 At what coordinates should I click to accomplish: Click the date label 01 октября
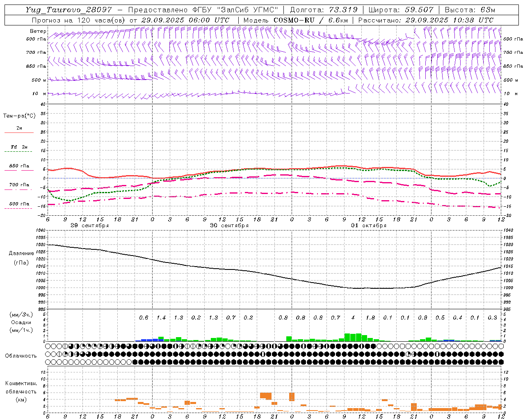[369, 226]
